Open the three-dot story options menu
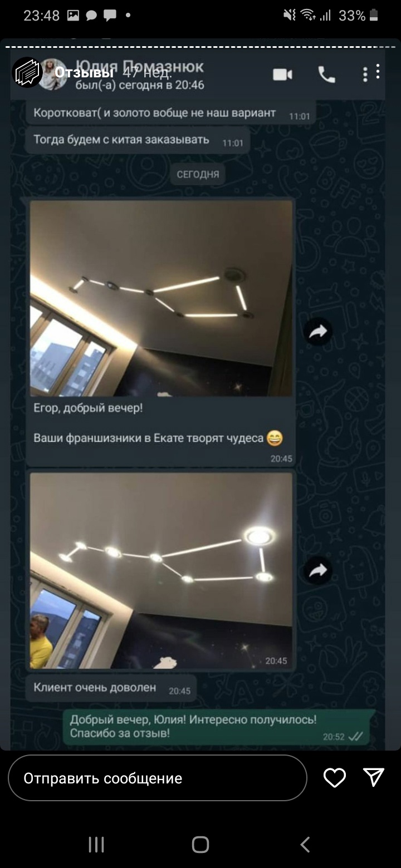Image resolution: width=401 pixels, height=868 pixels. point(378,72)
